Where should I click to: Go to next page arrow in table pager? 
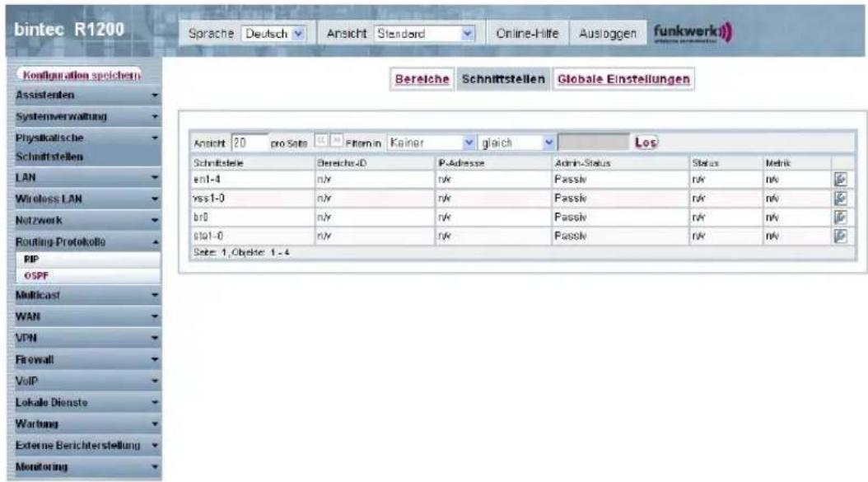[x=336, y=141]
